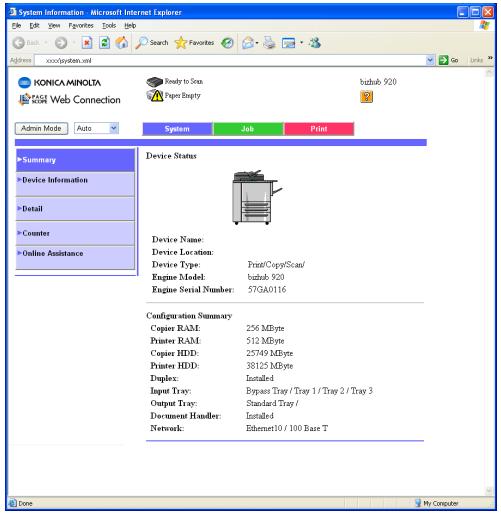Click the Paper Empty status text
The image size is (501, 515).
pyautogui.click(x=183, y=96)
